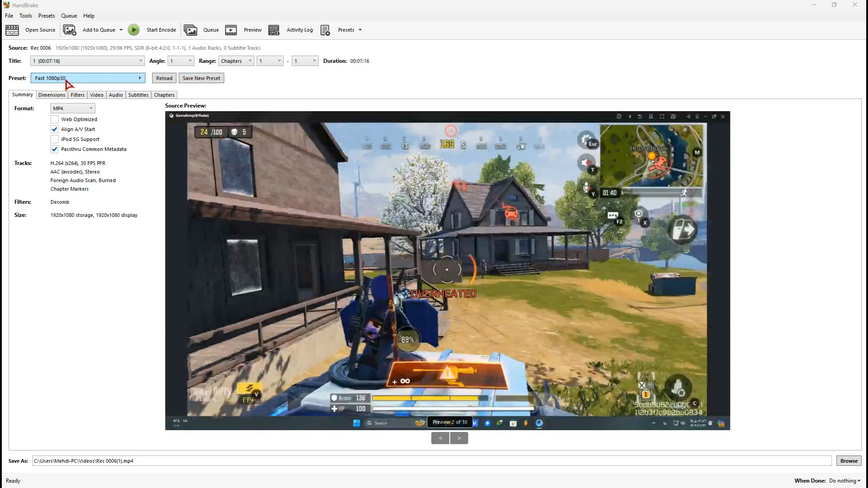Switch to the Video tab
Viewport: 868px width, 488px height.
tap(96, 95)
